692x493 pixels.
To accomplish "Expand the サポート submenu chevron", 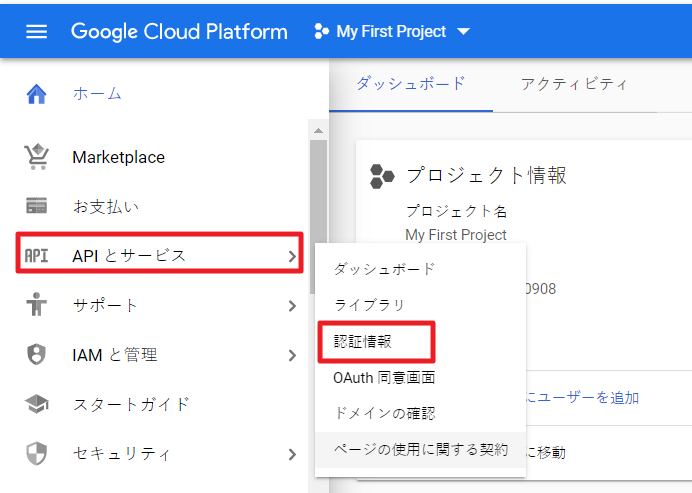I will (291, 306).
